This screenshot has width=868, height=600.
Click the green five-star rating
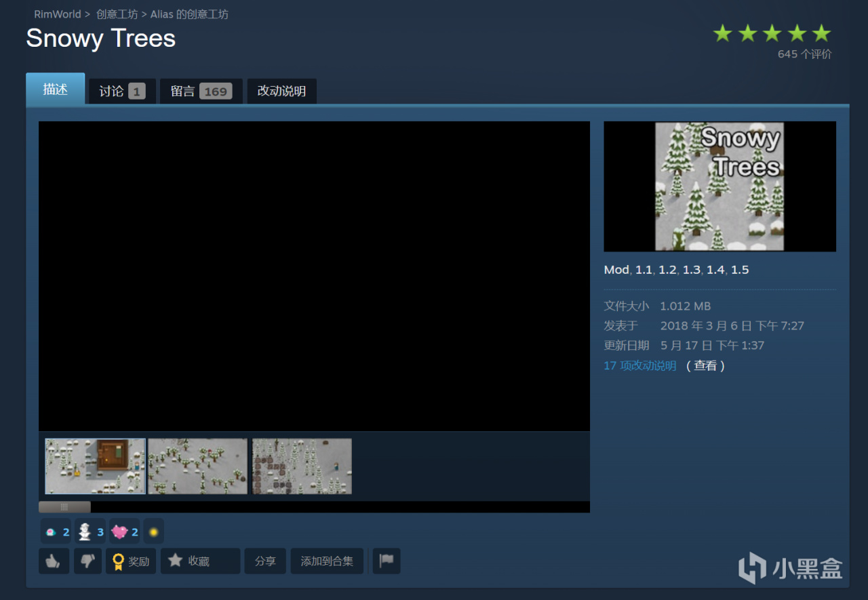coord(772,33)
